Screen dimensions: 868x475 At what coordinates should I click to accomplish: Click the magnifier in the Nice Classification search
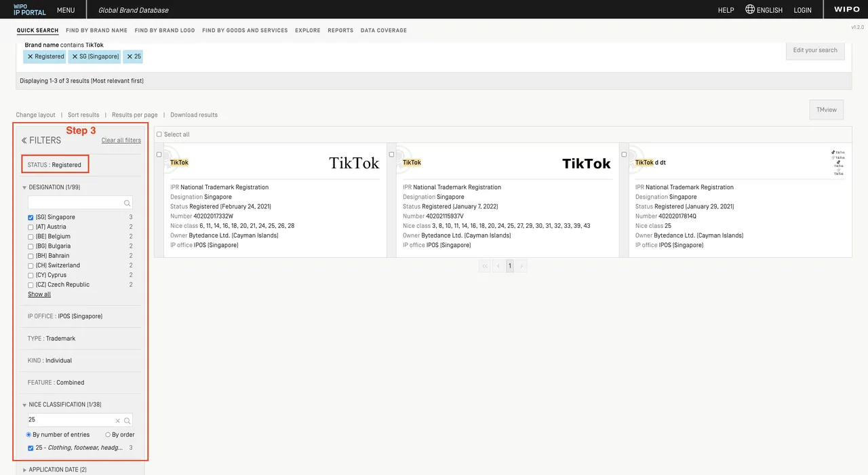coord(127,419)
